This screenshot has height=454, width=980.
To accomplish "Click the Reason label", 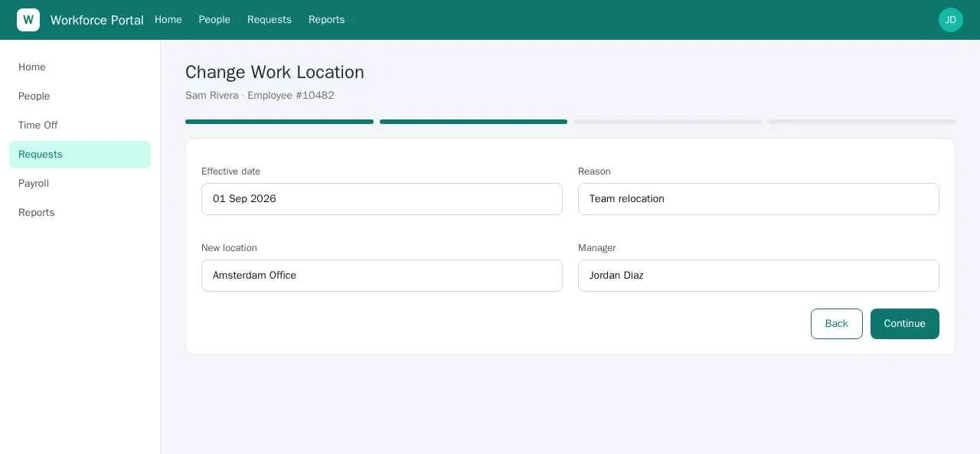I will (x=594, y=171).
